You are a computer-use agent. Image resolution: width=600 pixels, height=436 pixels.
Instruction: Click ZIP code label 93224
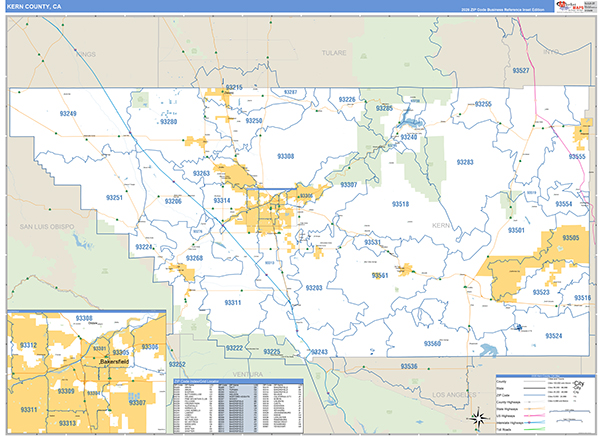click(x=144, y=247)
